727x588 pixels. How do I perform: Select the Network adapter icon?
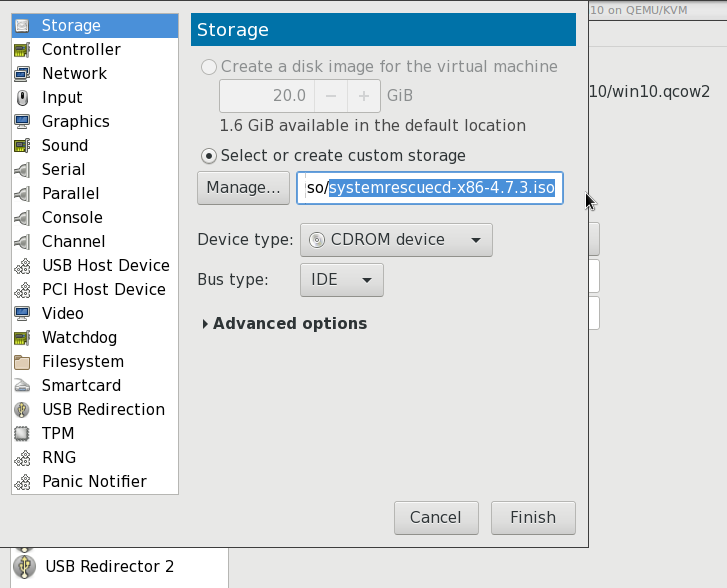(x=22, y=74)
